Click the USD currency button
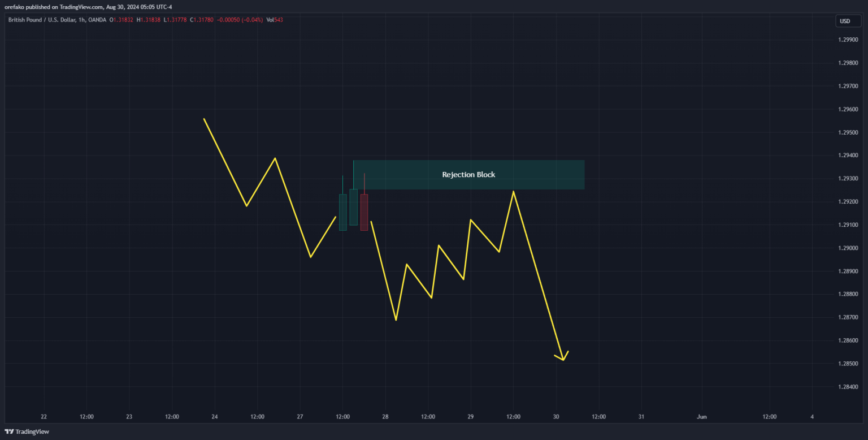The height and width of the screenshot is (440, 868). click(x=848, y=20)
